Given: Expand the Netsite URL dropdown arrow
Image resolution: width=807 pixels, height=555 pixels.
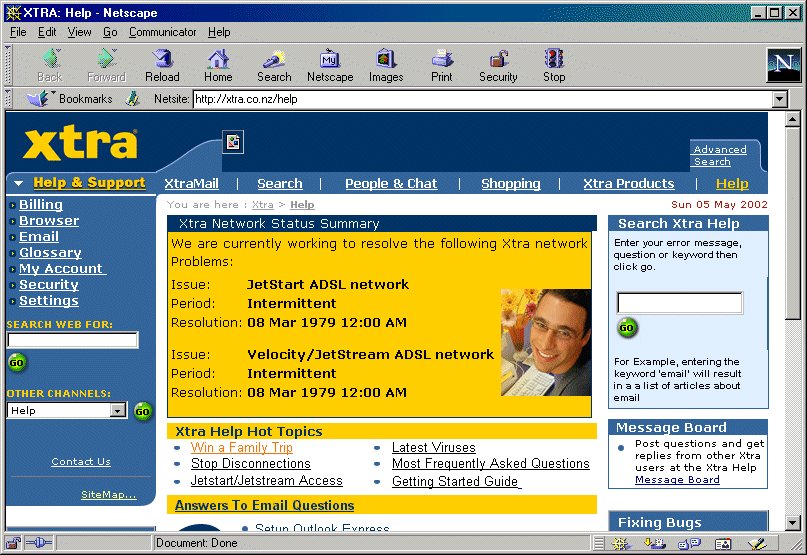Looking at the screenshot, I should coord(780,99).
